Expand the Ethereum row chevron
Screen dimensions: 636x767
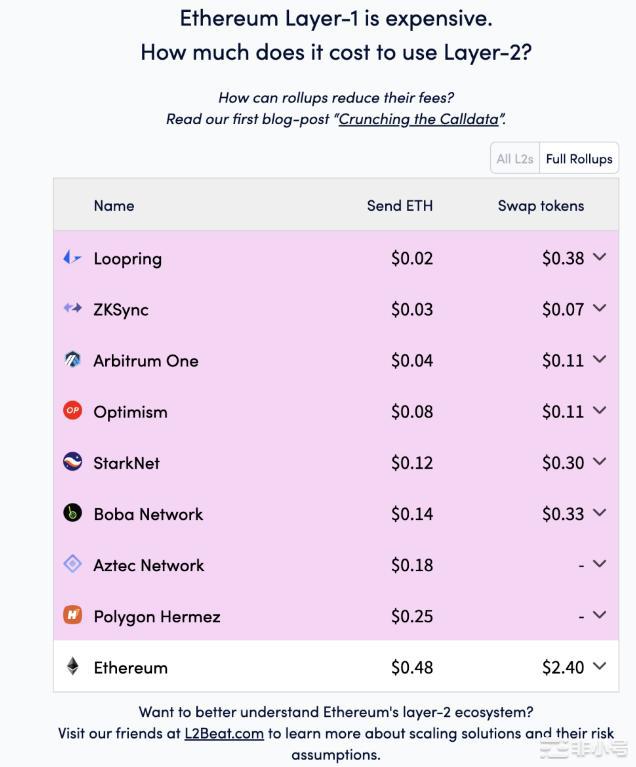click(600, 665)
